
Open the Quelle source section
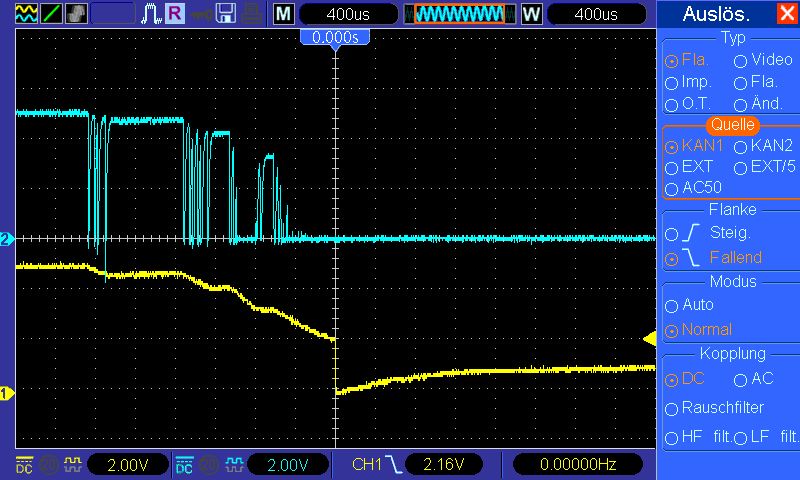pyautogui.click(x=733, y=125)
